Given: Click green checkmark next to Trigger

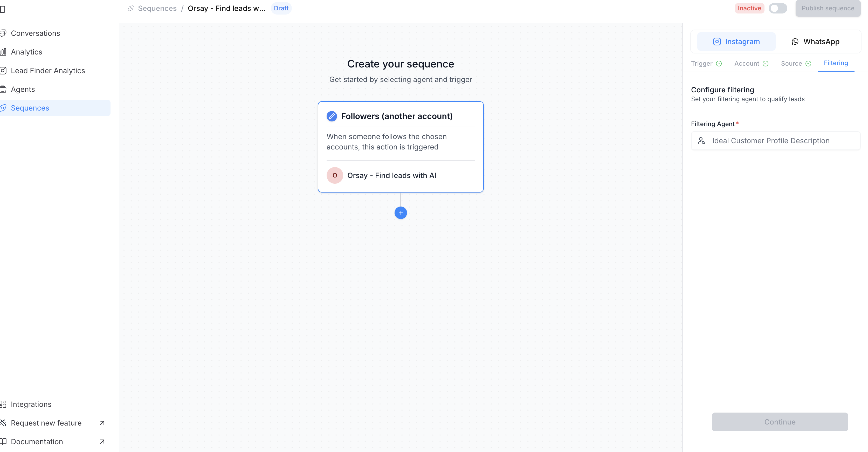Looking at the screenshot, I should pyautogui.click(x=719, y=64).
